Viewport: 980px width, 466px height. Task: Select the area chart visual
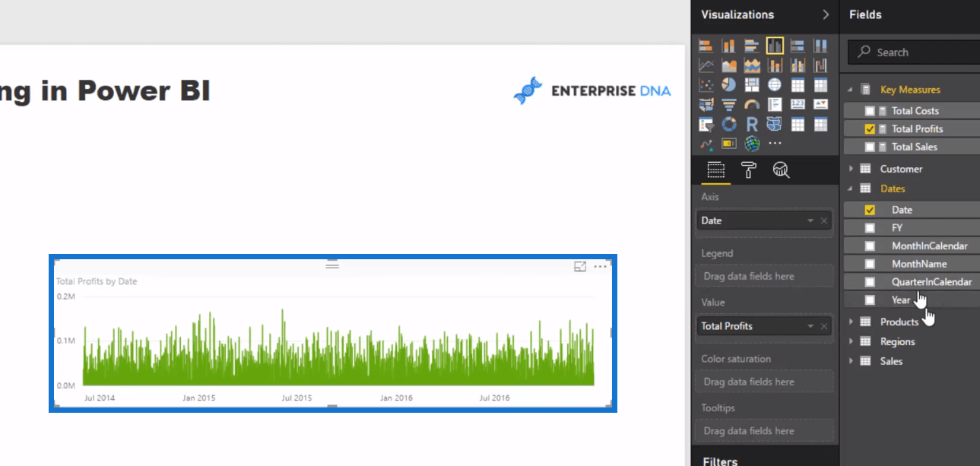point(729,65)
